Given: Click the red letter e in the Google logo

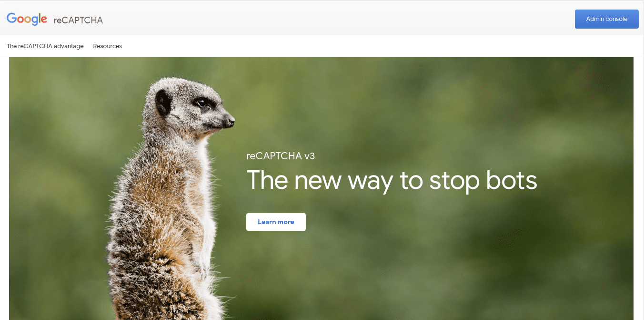Looking at the screenshot, I should tap(43, 20).
